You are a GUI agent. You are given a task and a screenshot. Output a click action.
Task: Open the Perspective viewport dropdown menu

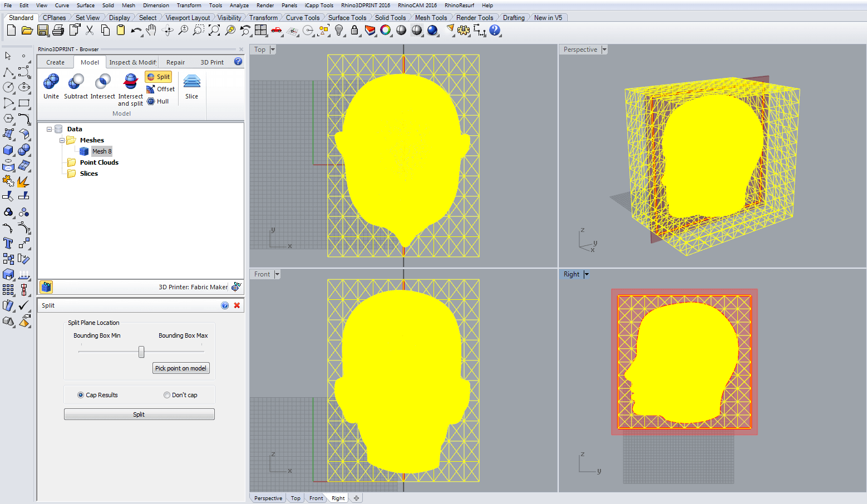point(604,50)
